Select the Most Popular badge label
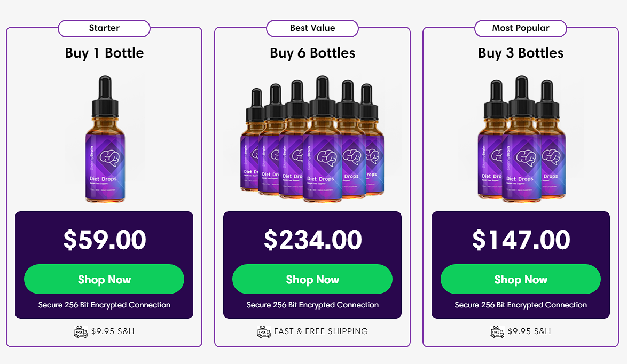This screenshot has width=627, height=364. (521, 28)
